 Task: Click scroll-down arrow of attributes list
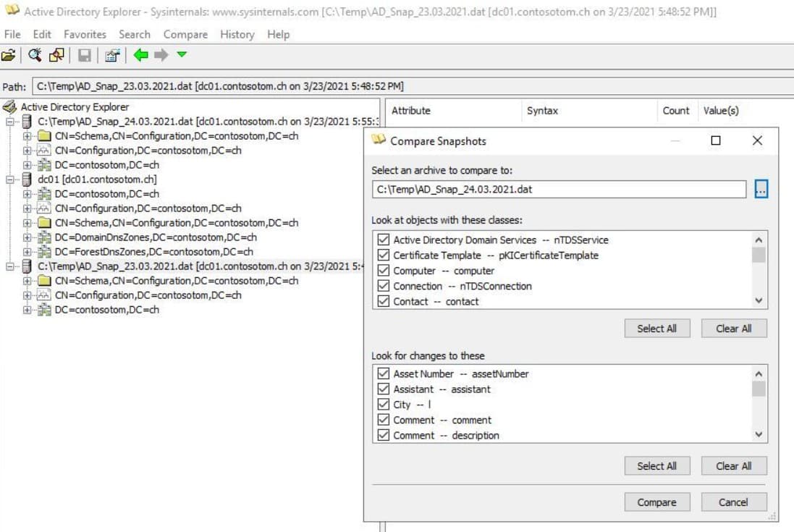pos(759,434)
